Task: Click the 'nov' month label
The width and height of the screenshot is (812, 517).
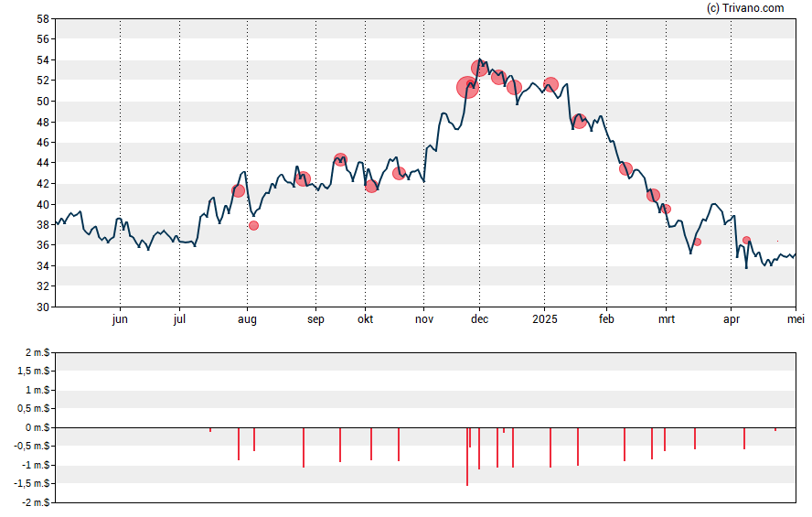Action: coord(424,319)
